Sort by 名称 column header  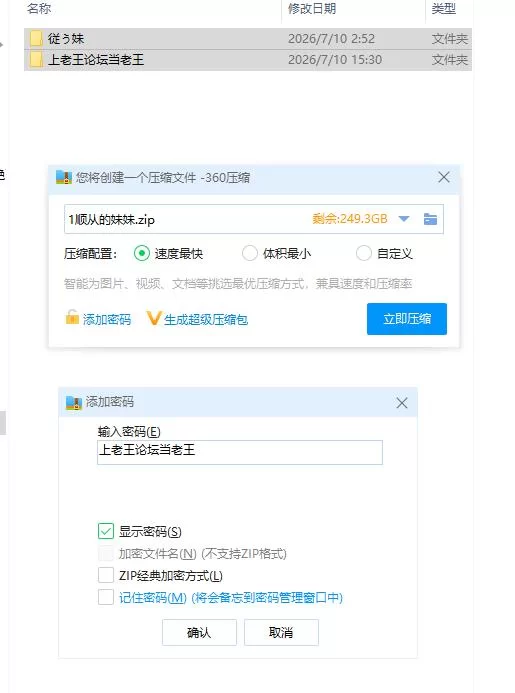[x=39, y=8]
